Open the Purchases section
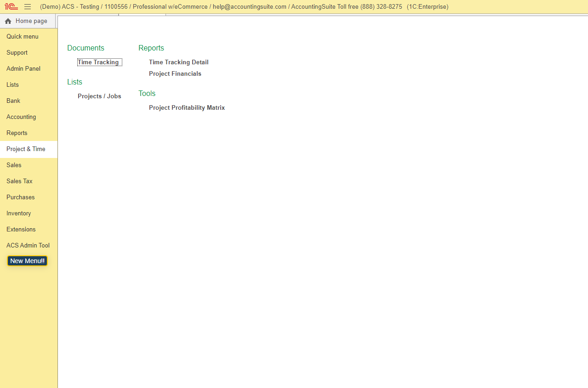This screenshot has height=388, width=588. pos(29,197)
